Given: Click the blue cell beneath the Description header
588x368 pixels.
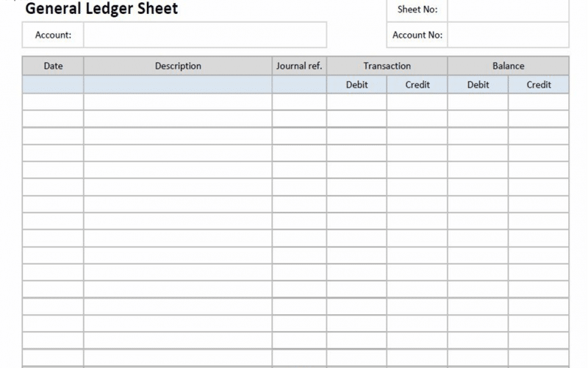Looking at the screenshot, I should pos(178,85).
